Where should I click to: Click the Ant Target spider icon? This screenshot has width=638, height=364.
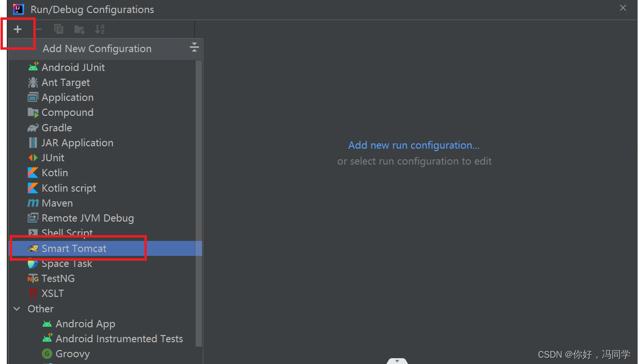pyautogui.click(x=33, y=83)
